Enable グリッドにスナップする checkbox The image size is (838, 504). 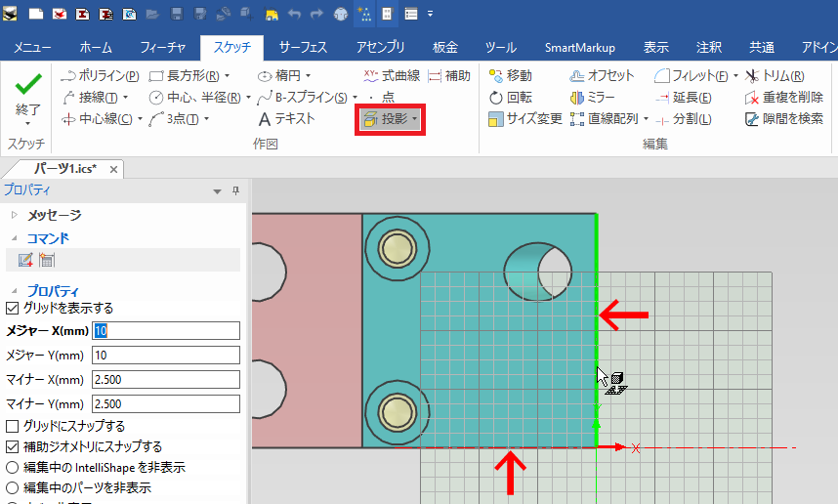tap(12, 426)
